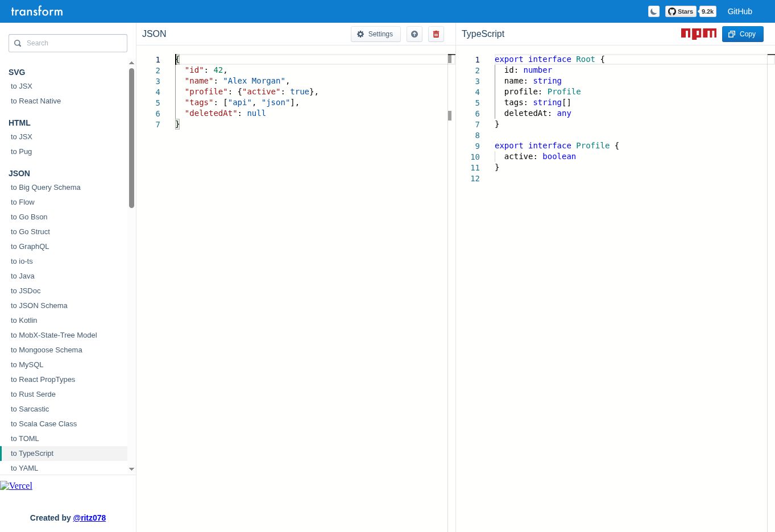Screen dimensions: 775x532
Task: Clear JSON input with trash icon
Action: (436, 34)
